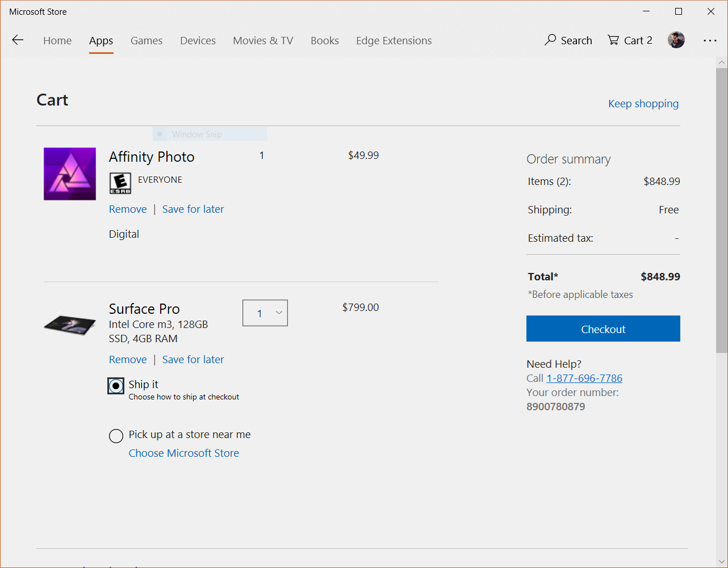Image resolution: width=728 pixels, height=568 pixels.
Task: Maximize the Microsoft Store window
Action: click(x=678, y=11)
